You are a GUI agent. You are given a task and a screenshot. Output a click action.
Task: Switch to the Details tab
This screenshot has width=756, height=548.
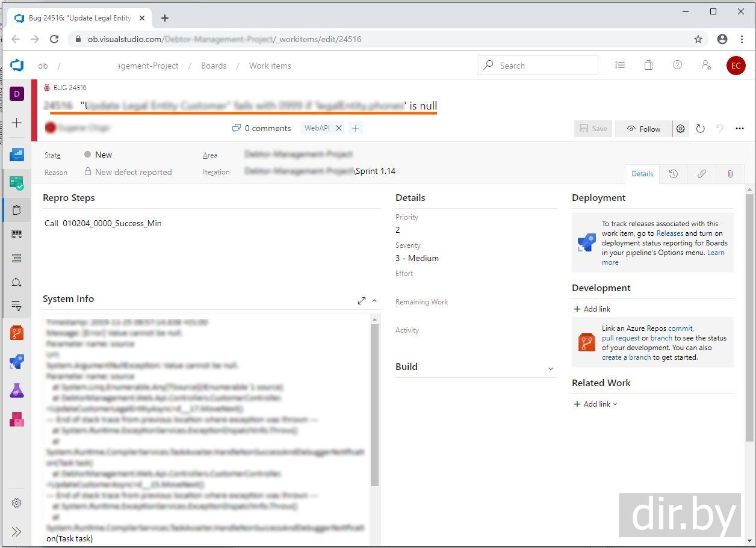(642, 174)
